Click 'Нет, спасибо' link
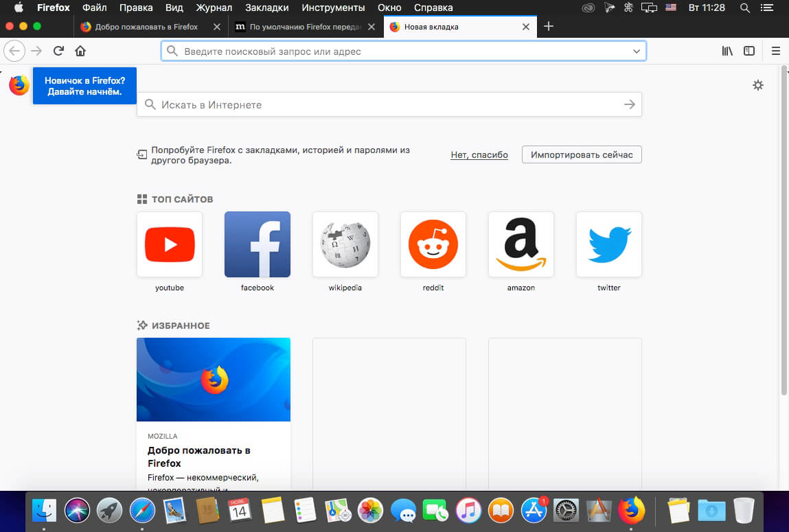The height and width of the screenshot is (532, 789). point(479,155)
